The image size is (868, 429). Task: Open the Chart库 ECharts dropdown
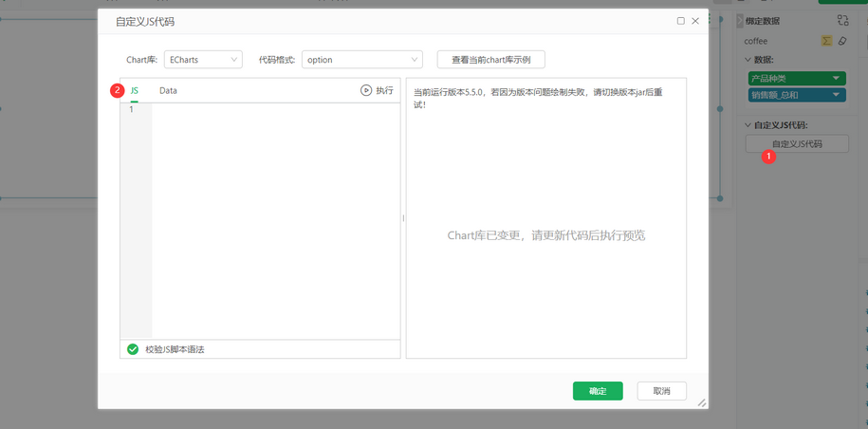[203, 60]
